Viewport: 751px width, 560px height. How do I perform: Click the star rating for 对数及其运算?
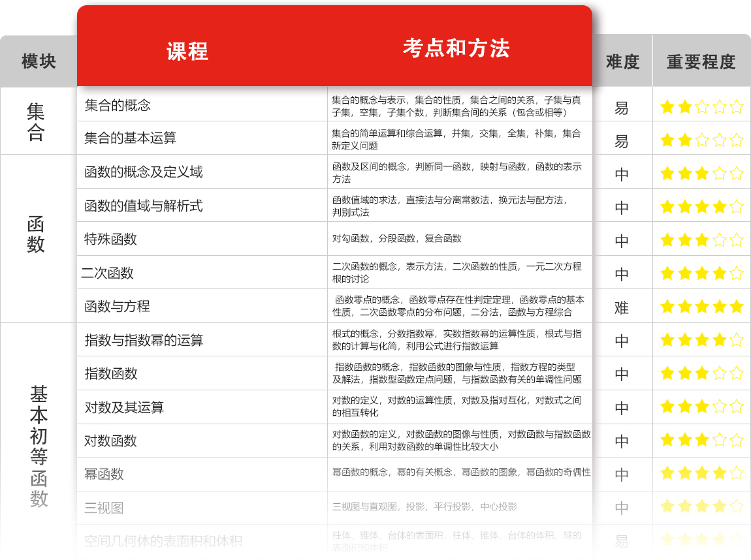click(701, 407)
